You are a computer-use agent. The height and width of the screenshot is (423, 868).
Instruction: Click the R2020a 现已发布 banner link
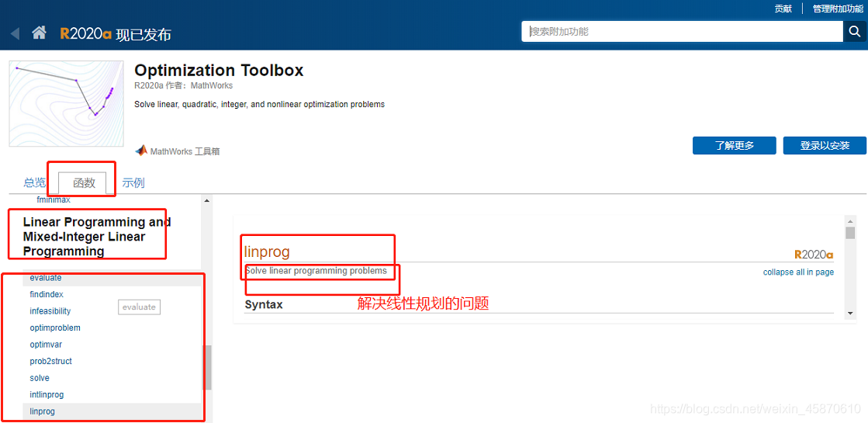click(116, 34)
